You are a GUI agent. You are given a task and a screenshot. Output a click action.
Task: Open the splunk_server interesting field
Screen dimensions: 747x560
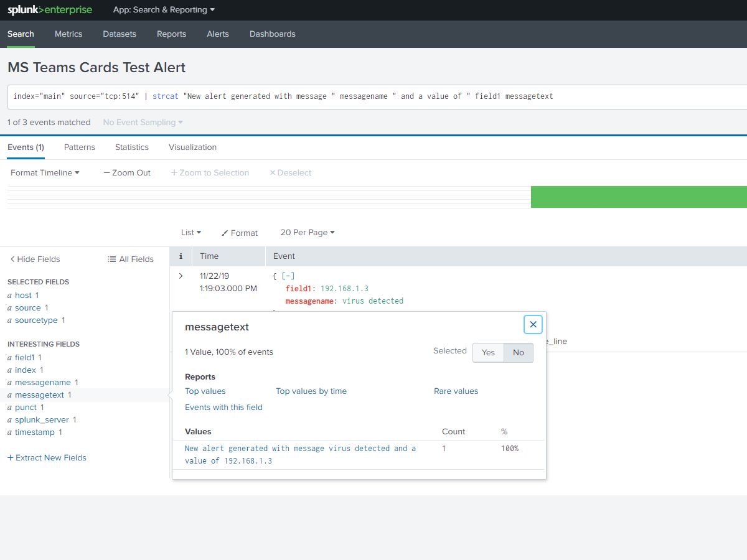42,420
